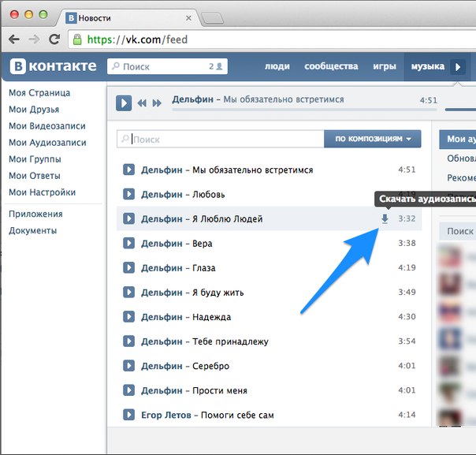The width and height of the screenshot is (476, 455).
Task: Open the по композициям dropdown
Action: click(373, 139)
